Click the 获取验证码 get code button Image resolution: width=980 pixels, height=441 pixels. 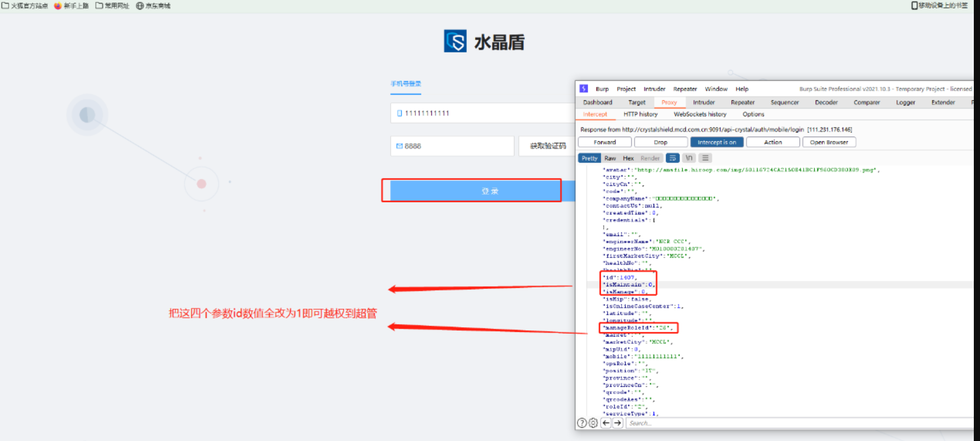point(547,146)
